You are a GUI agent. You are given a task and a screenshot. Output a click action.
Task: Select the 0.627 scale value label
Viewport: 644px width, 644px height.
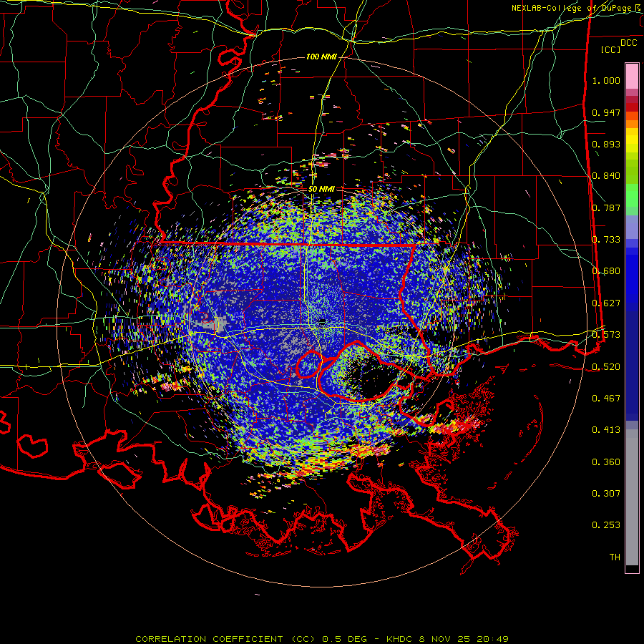(x=606, y=303)
